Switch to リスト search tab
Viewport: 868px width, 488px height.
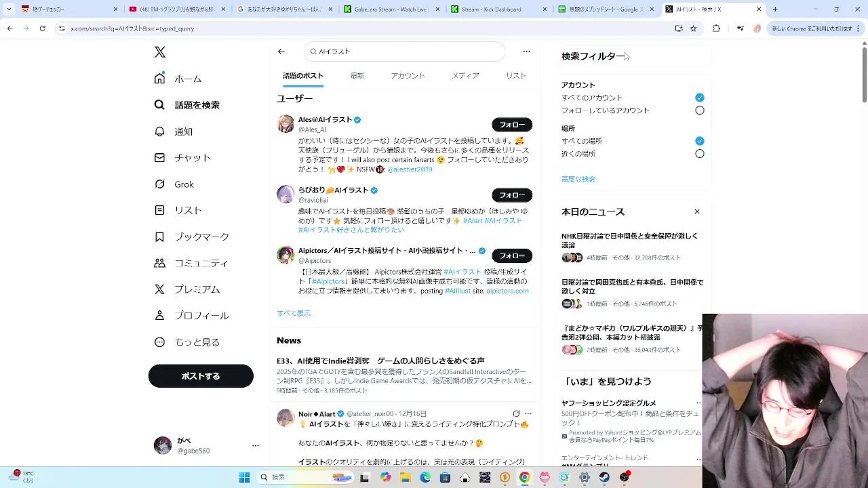516,76
